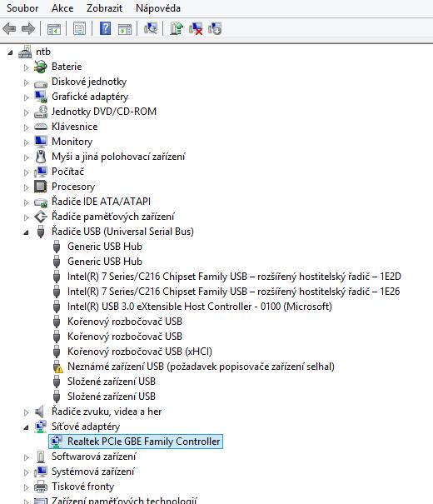The height and width of the screenshot is (504, 433).
Task: Click the Show/Hide console tree icon
Action: pyautogui.click(x=54, y=29)
